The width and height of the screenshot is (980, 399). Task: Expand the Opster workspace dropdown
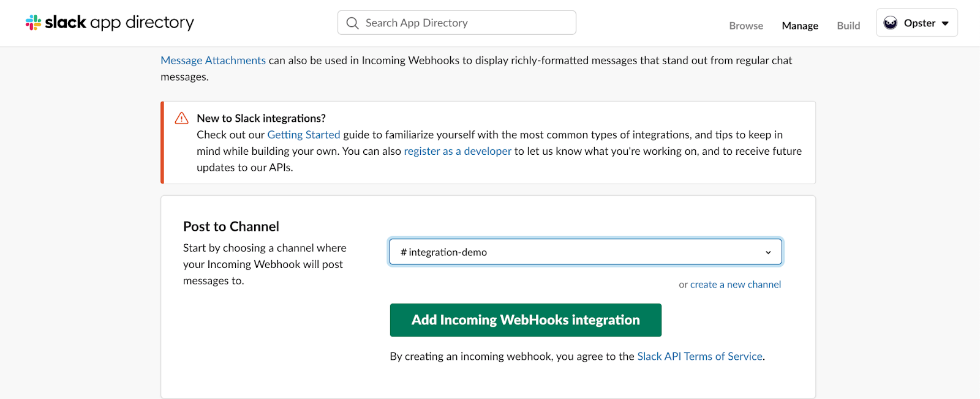(x=917, y=23)
